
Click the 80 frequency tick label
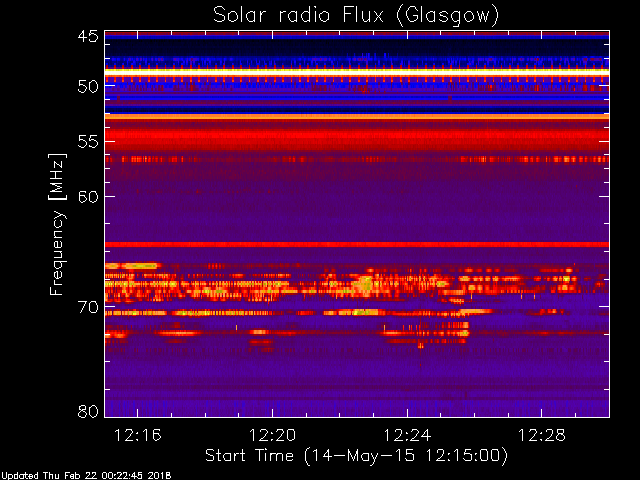coord(88,411)
